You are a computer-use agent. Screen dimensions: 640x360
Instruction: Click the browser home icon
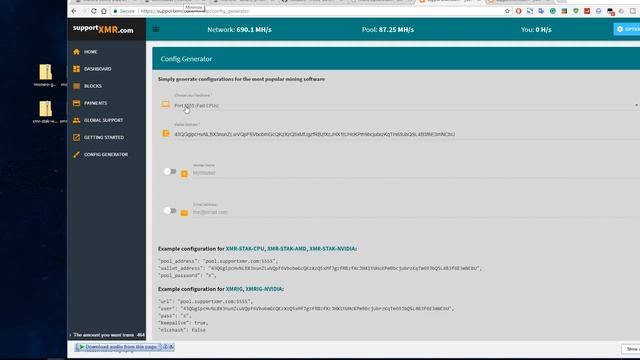(x=104, y=11)
